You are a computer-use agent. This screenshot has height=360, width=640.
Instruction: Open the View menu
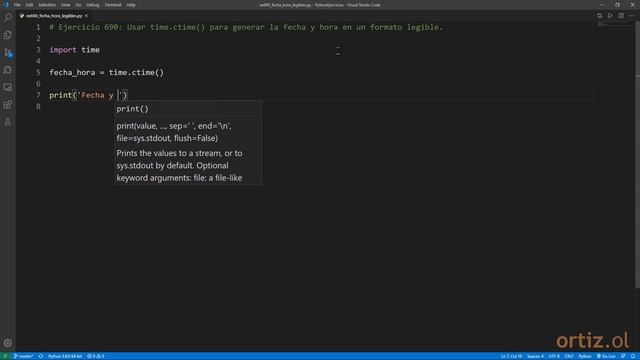pyautogui.click(x=65, y=5)
